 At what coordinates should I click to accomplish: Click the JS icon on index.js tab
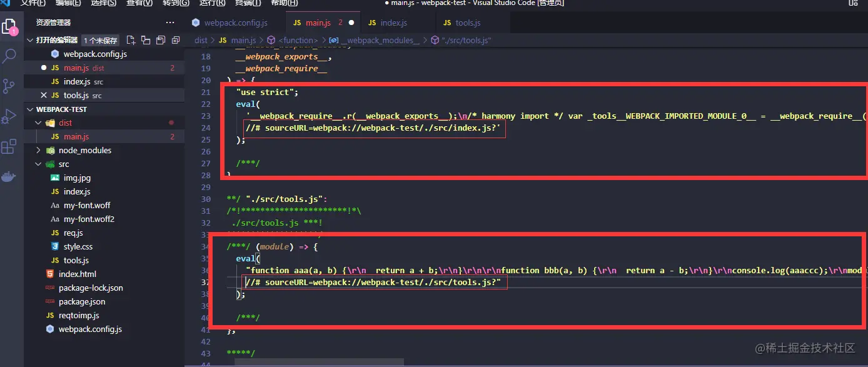372,23
